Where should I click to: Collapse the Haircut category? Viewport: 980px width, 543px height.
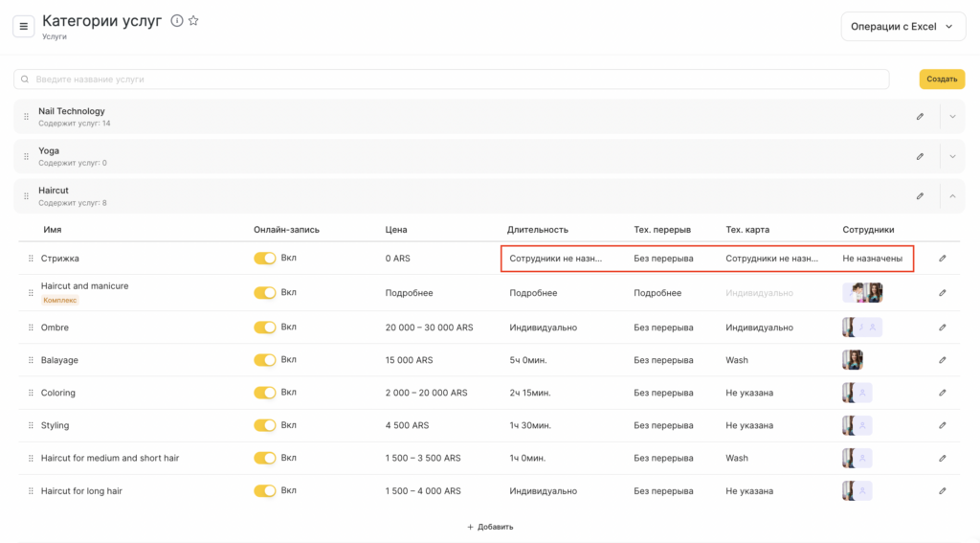[952, 196]
